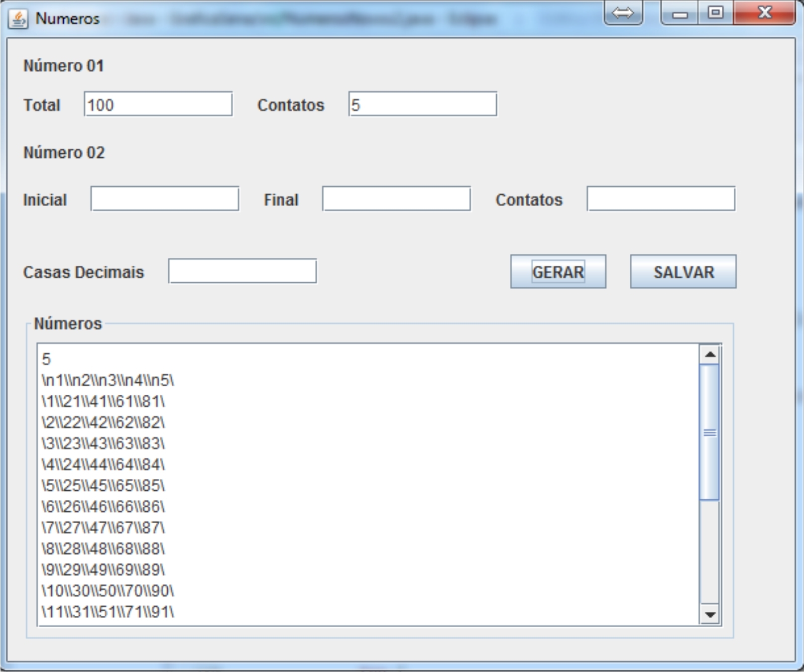Select the Casas Decimais input field
Image resolution: width=804 pixels, height=672 pixels.
coord(242,271)
